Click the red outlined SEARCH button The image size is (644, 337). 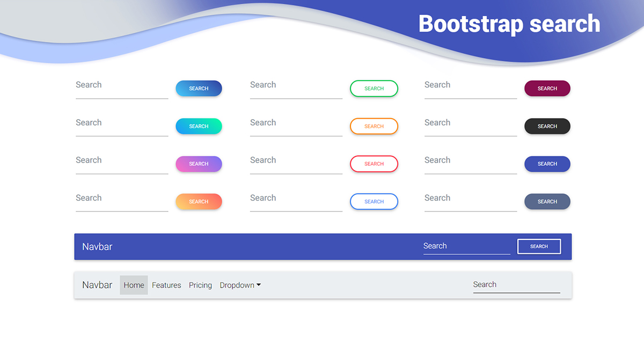tap(374, 164)
